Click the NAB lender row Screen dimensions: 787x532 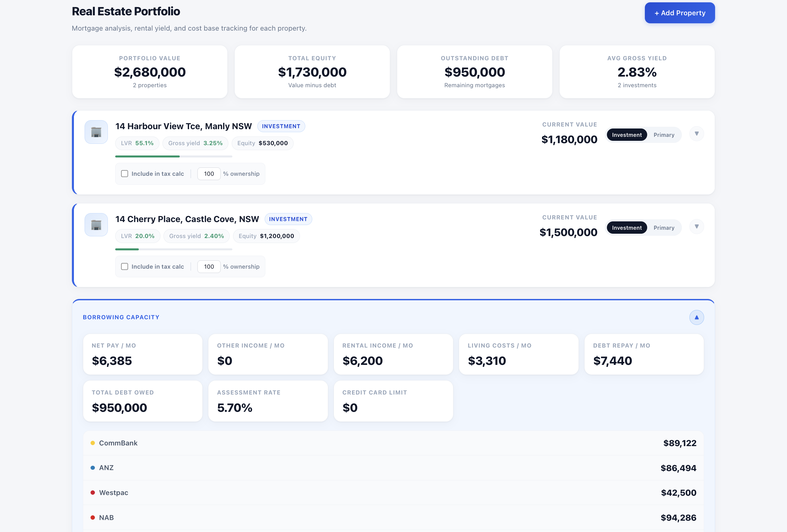pyautogui.click(x=393, y=517)
